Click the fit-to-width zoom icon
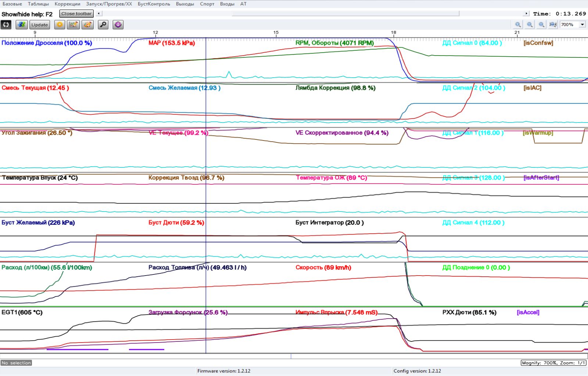This screenshot has width=588, height=376. 553,25
